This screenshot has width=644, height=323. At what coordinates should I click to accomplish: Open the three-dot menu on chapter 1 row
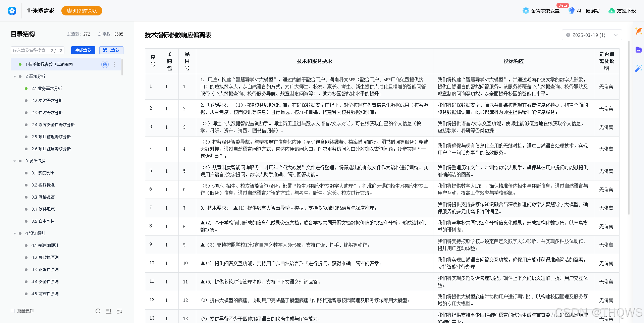tap(114, 64)
